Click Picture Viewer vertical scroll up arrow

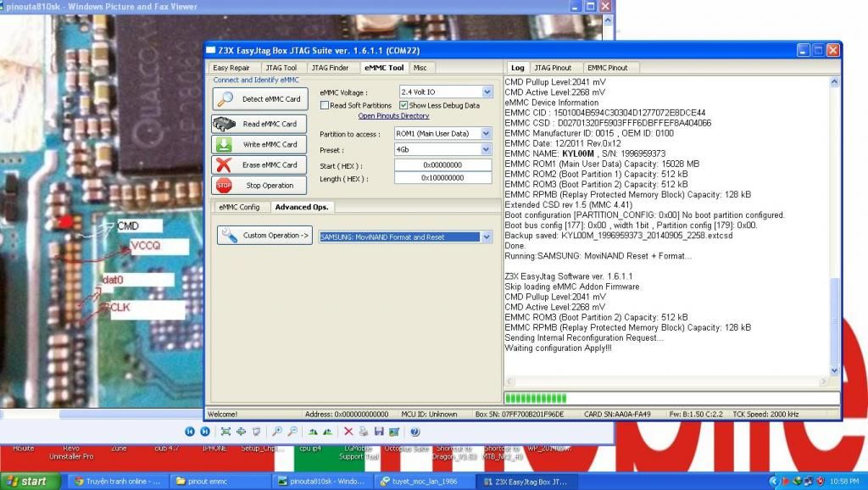click(608, 20)
